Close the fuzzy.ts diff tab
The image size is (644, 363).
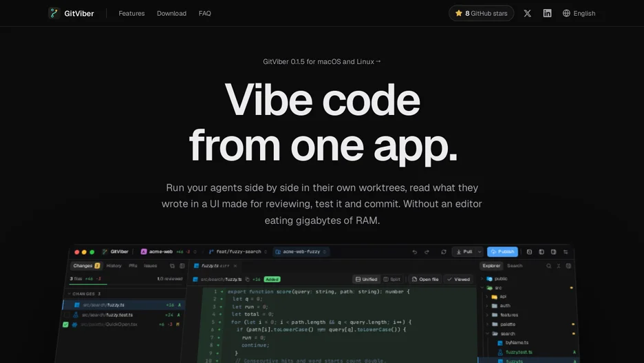click(x=235, y=266)
